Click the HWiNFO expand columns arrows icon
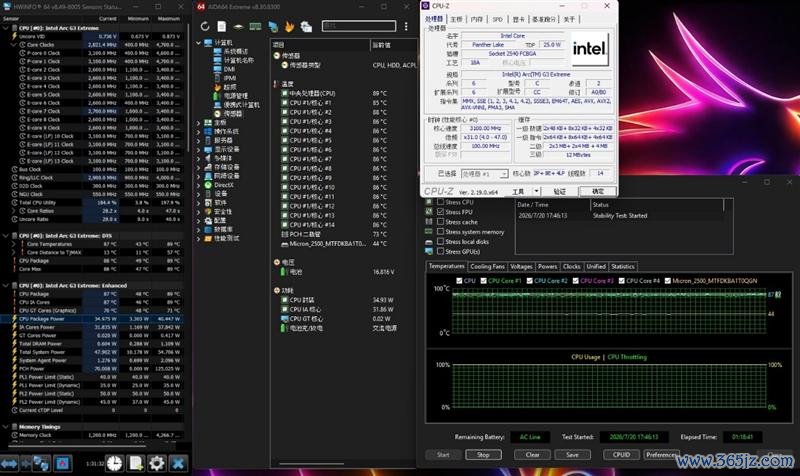This screenshot has width=800, height=476. click(9, 463)
